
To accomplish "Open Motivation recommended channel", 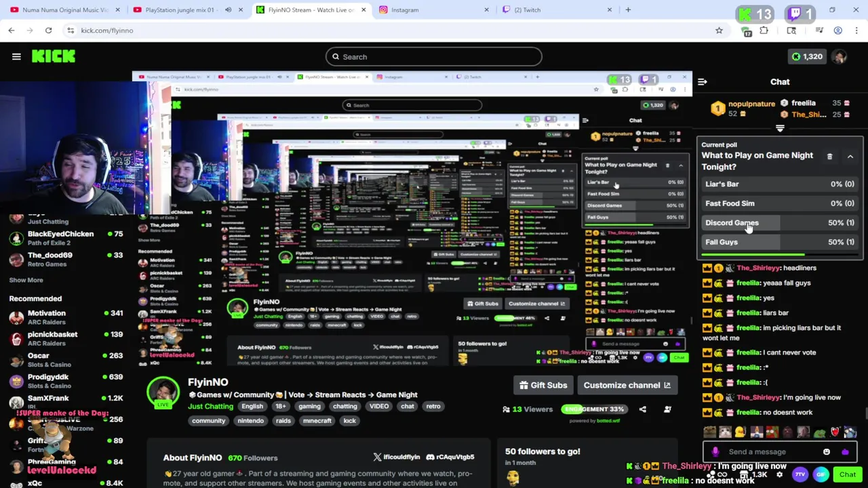I will (66, 317).
